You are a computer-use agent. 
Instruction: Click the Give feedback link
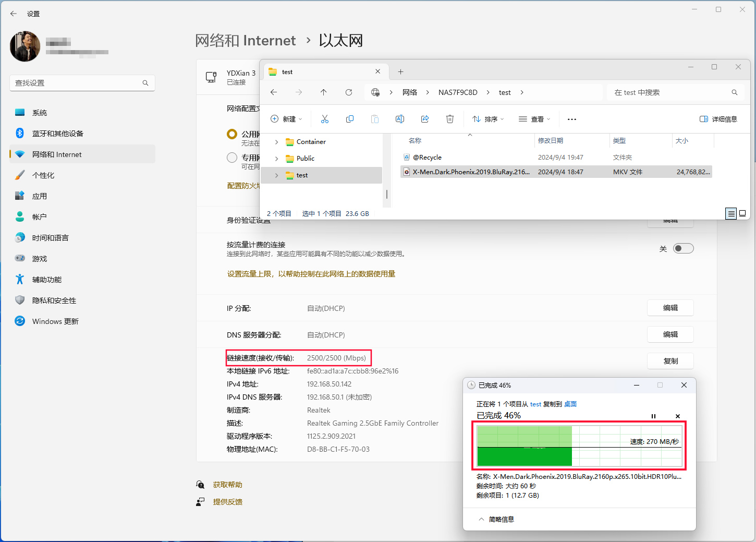(227, 502)
